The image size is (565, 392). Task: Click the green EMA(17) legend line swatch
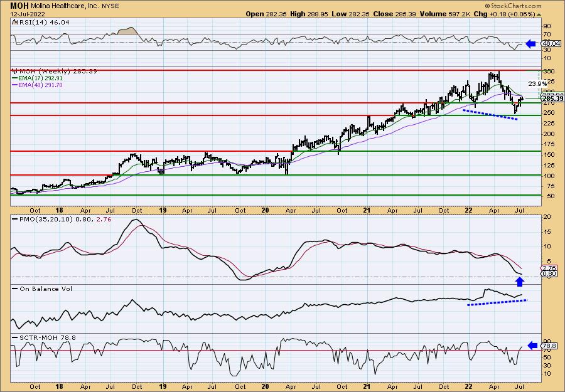coord(16,78)
